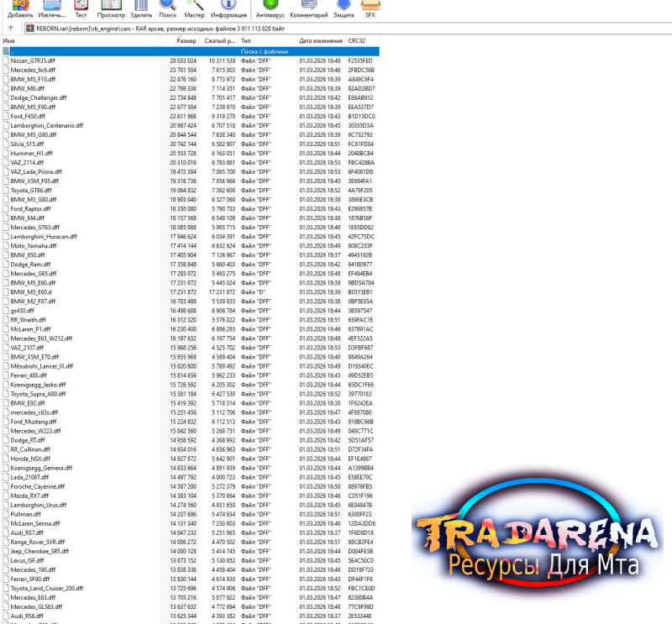Select the parent folder '..' row
Viewport: 672px width, 624px height.
[x=191, y=51]
